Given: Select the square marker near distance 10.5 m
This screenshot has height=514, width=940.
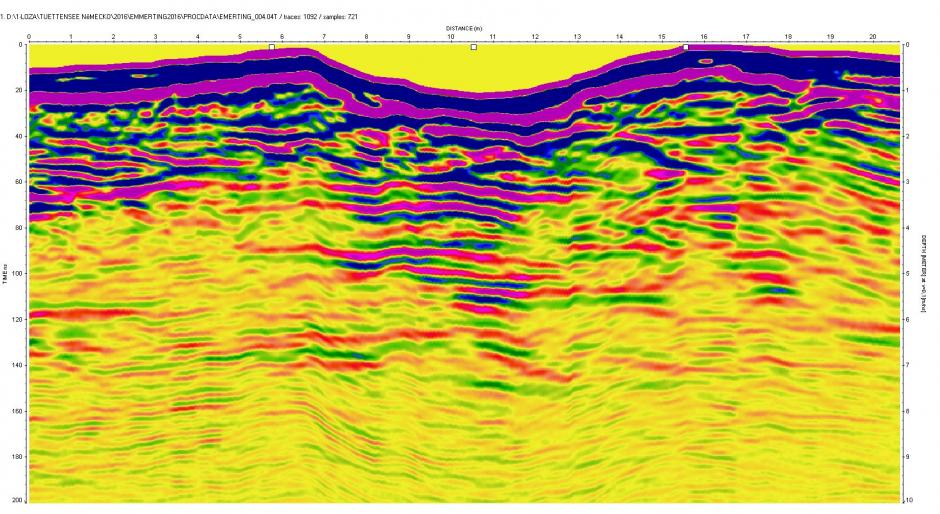Looking at the screenshot, I should 474,47.
